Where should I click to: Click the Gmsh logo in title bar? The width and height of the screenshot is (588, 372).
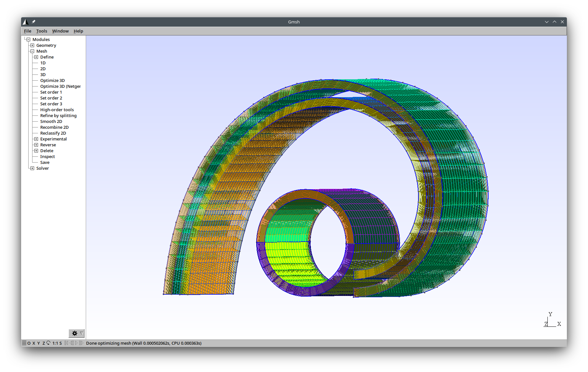25,22
